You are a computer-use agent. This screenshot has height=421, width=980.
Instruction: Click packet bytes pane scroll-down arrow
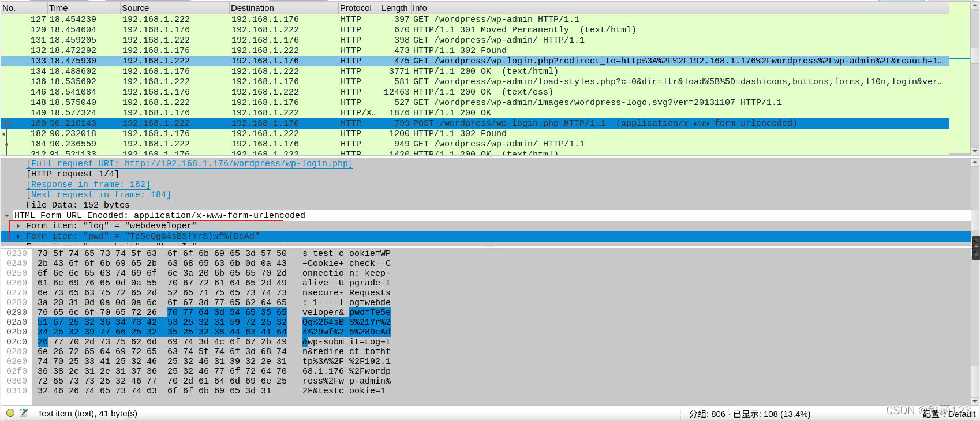coord(975,401)
